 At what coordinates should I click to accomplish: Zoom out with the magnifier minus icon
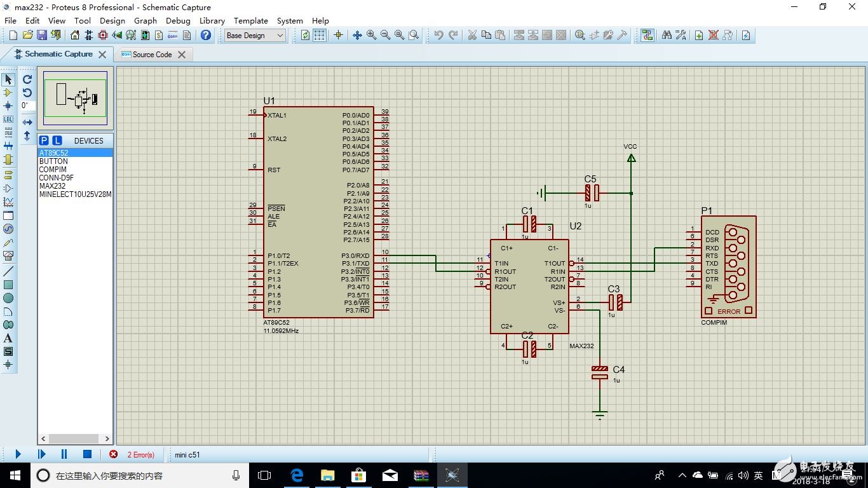tap(385, 36)
